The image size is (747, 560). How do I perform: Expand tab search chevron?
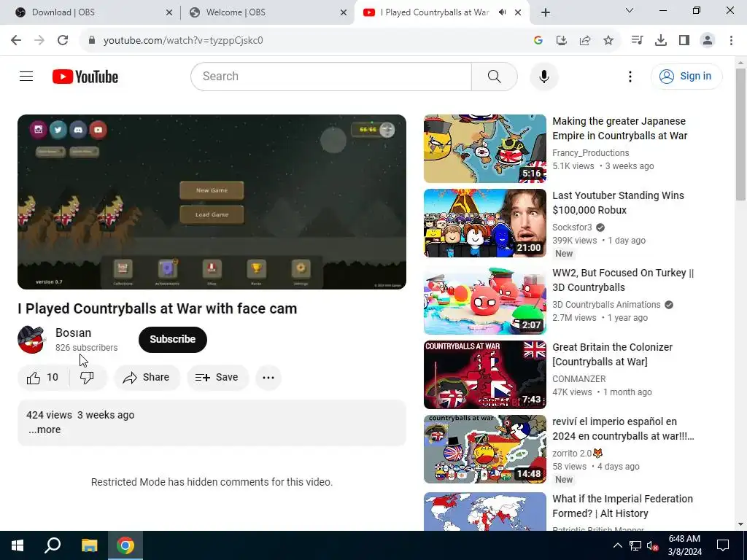pos(630,10)
